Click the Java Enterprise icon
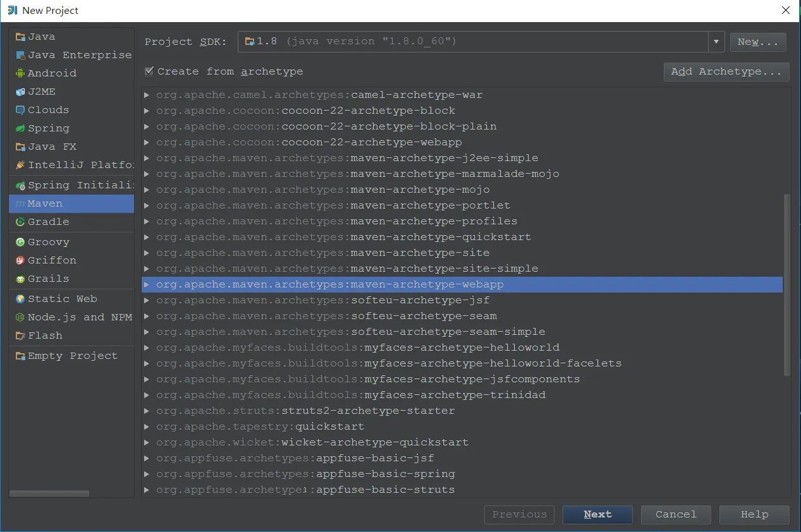Viewport: 801px width, 532px height. [x=20, y=56]
